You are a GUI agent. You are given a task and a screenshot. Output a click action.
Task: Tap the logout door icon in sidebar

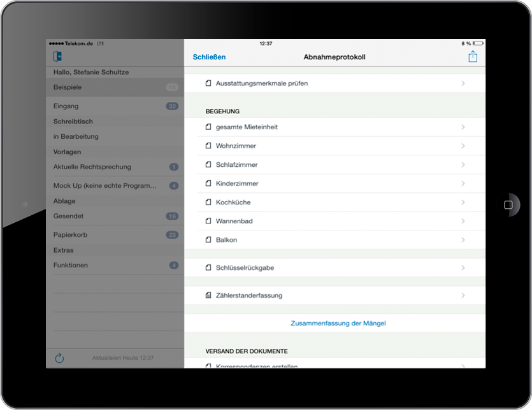pos(57,56)
